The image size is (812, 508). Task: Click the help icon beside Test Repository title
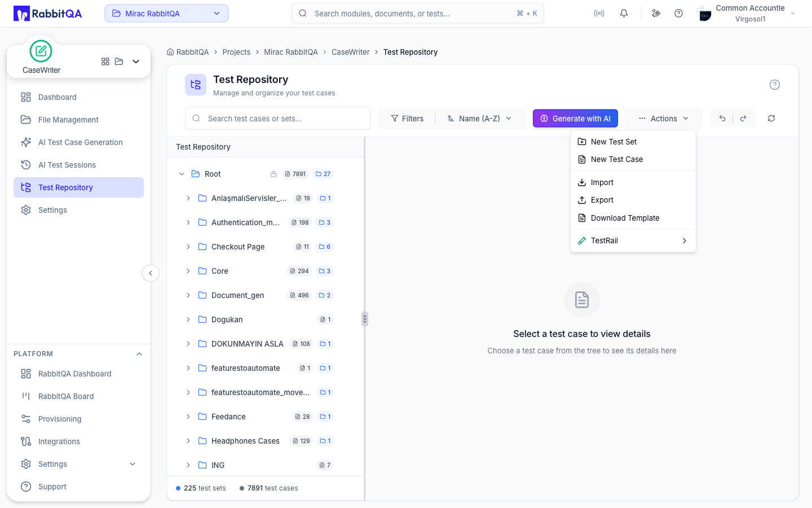point(775,85)
